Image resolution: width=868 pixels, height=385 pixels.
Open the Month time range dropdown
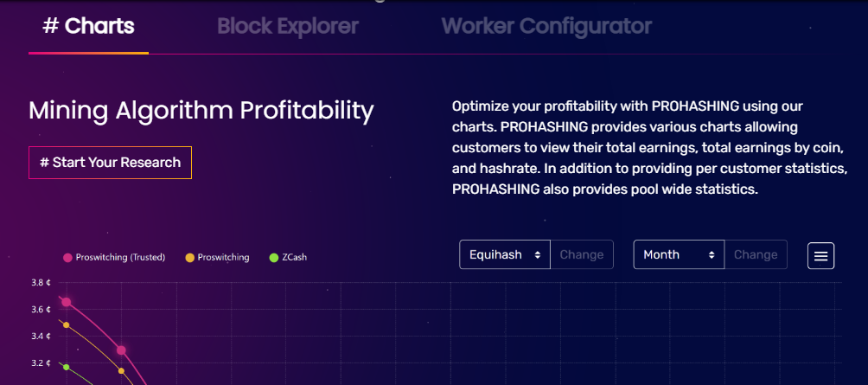click(x=679, y=254)
